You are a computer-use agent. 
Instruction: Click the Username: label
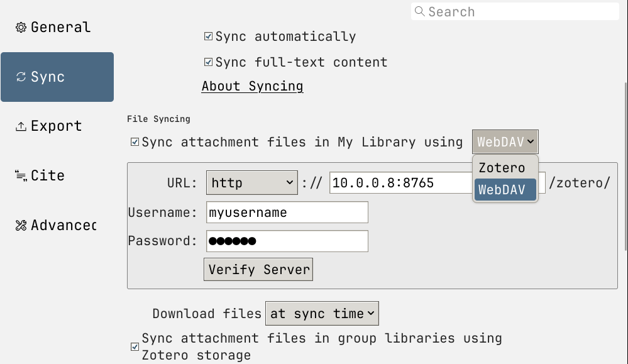tap(163, 212)
